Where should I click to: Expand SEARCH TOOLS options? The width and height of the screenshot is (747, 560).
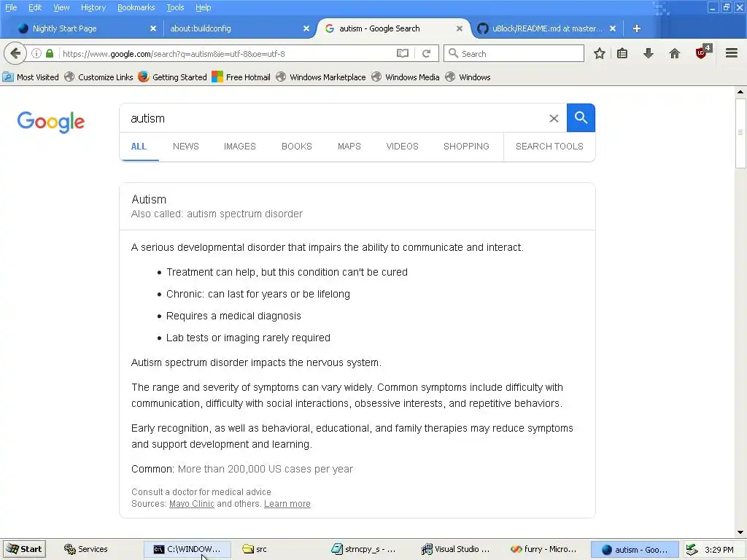pos(549,147)
